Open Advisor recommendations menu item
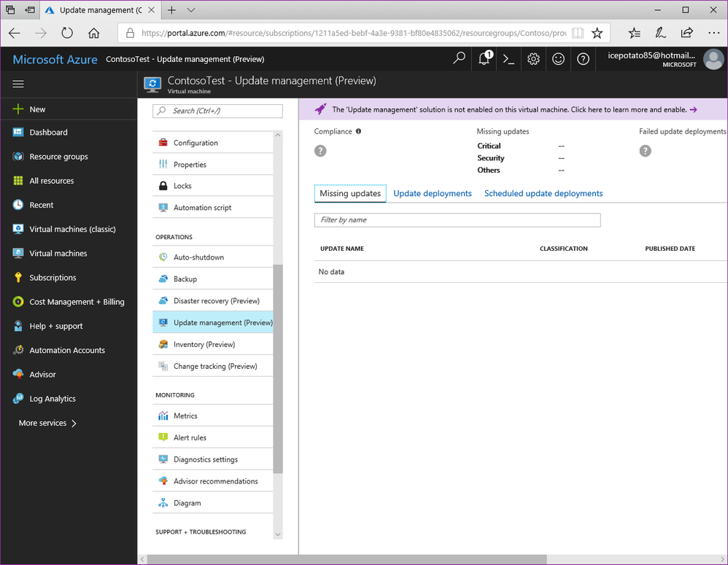Screen dimensions: 728x565 (213, 481)
